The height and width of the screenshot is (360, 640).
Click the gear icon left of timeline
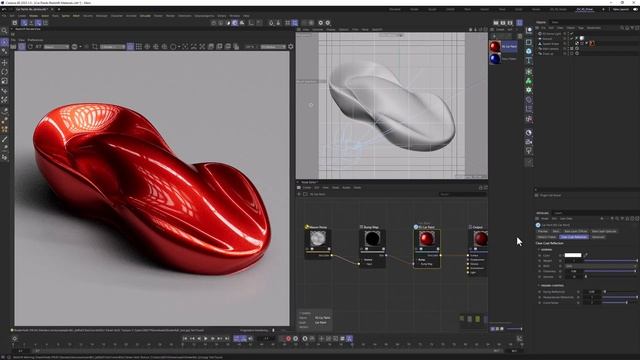[x=15, y=338]
